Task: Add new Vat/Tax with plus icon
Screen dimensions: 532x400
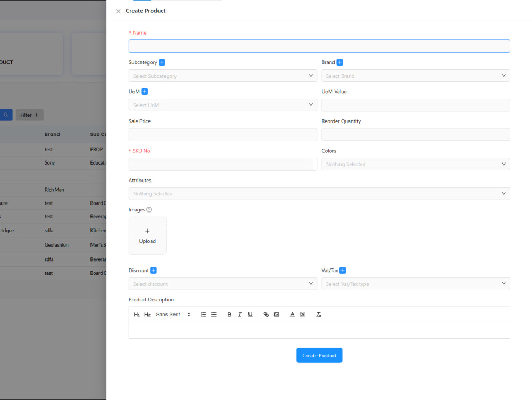Action: coord(343,270)
